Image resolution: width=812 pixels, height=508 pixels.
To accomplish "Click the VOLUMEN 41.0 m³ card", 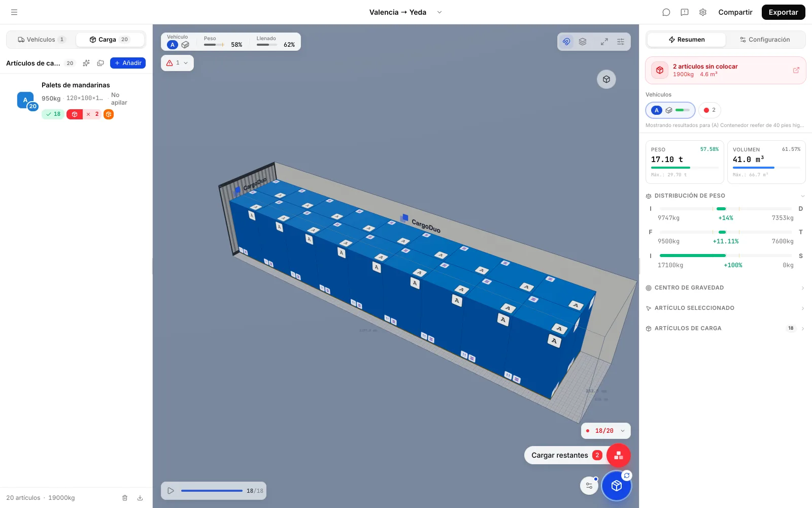I will pyautogui.click(x=766, y=162).
